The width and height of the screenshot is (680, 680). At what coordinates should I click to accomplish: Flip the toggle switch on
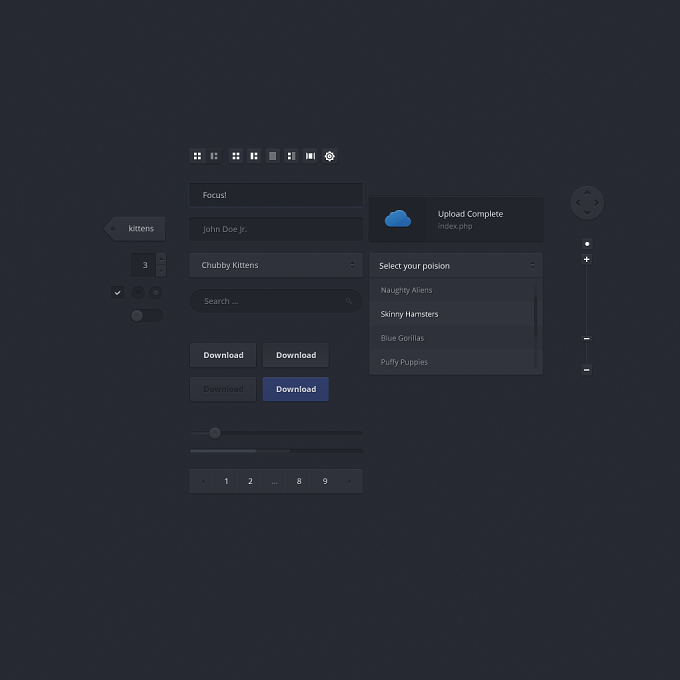(147, 316)
